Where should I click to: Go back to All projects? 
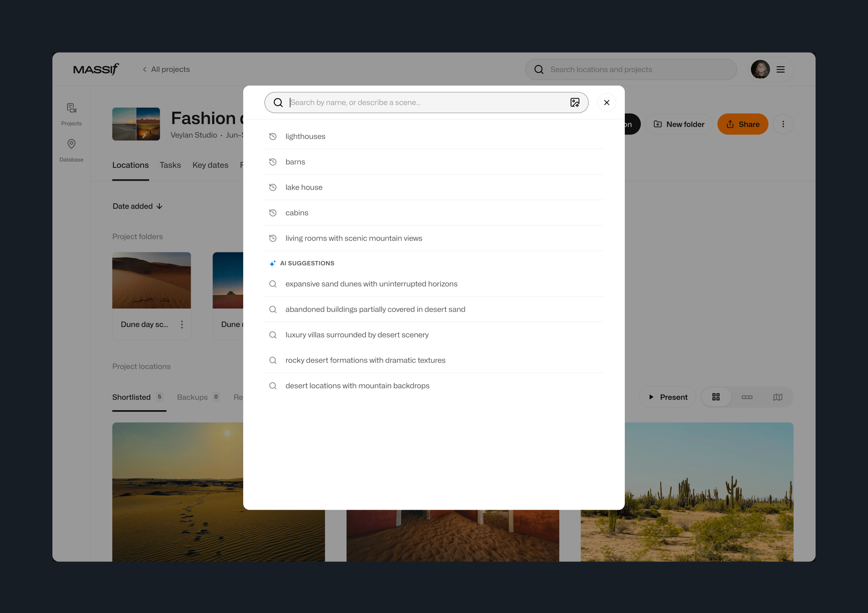(x=166, y=69)
